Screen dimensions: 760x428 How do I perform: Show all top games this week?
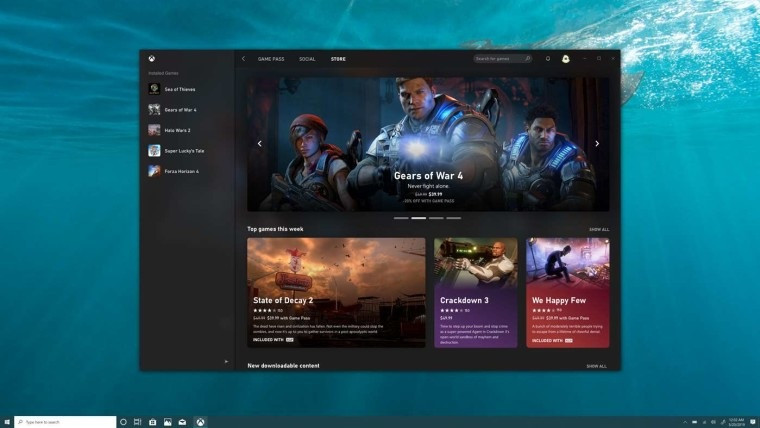[599, 229]
